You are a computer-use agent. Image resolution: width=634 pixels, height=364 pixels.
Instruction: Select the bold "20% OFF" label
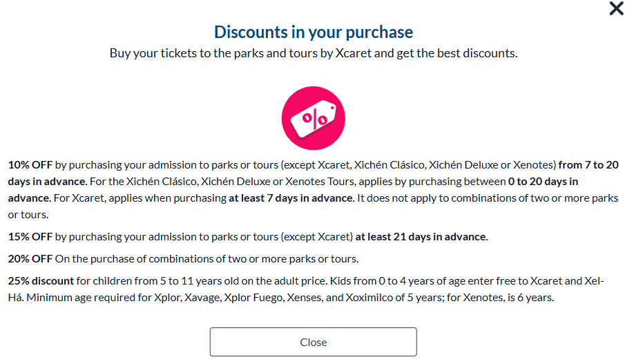(30, 259)
